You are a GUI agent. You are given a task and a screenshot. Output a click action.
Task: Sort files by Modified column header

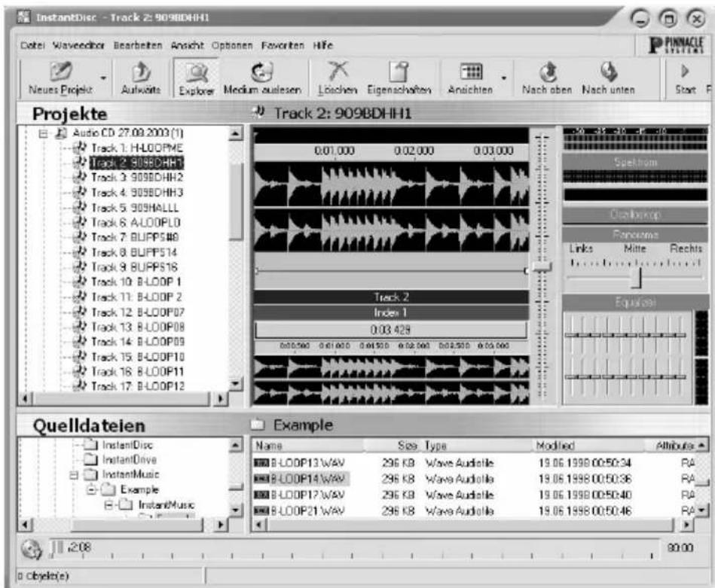pyautogui.click(x=588, y=446)
